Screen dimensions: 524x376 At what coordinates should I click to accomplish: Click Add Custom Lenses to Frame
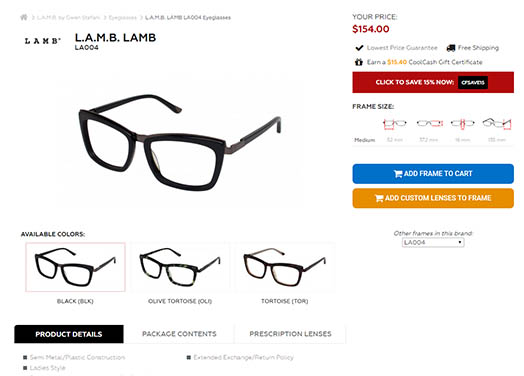tap(433, 198)
